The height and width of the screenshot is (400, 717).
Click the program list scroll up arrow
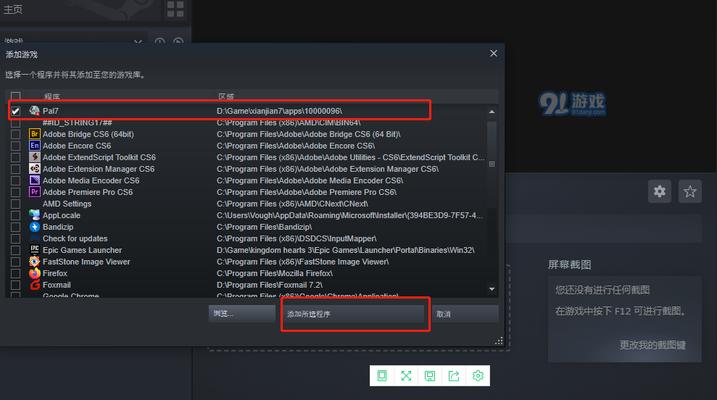(492, 112)
